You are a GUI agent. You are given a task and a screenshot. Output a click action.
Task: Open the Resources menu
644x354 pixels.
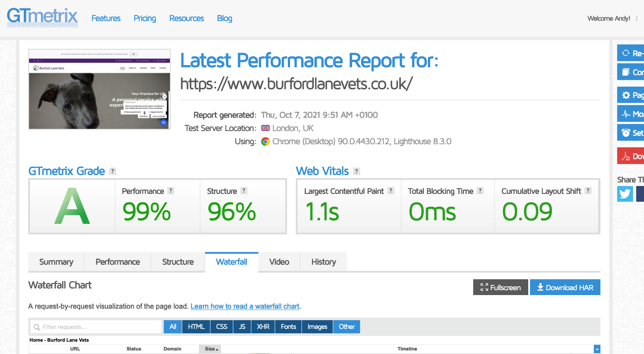pos(187,18)
